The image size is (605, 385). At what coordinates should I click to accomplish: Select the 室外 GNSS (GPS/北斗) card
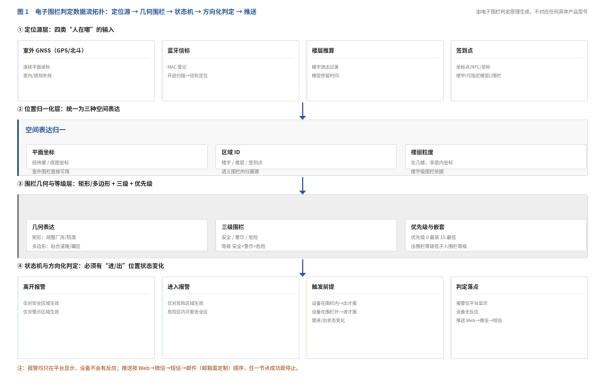click(86, 71)
